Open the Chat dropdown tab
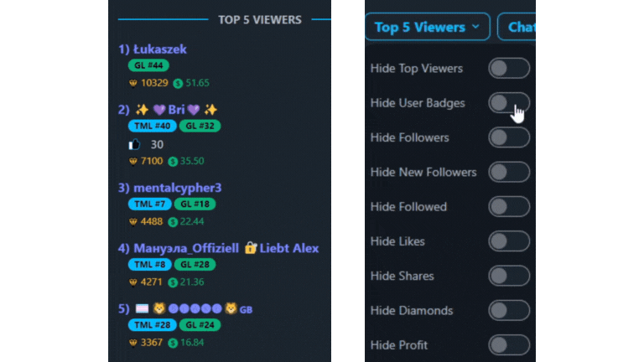Viewport: 644px width, 362px height. 517,27
